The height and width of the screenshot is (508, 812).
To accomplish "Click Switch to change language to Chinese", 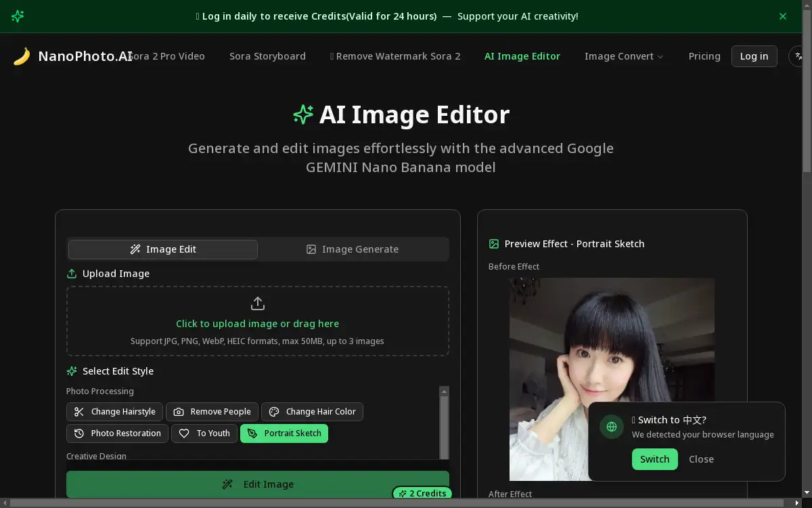I will tap(654, 459).
